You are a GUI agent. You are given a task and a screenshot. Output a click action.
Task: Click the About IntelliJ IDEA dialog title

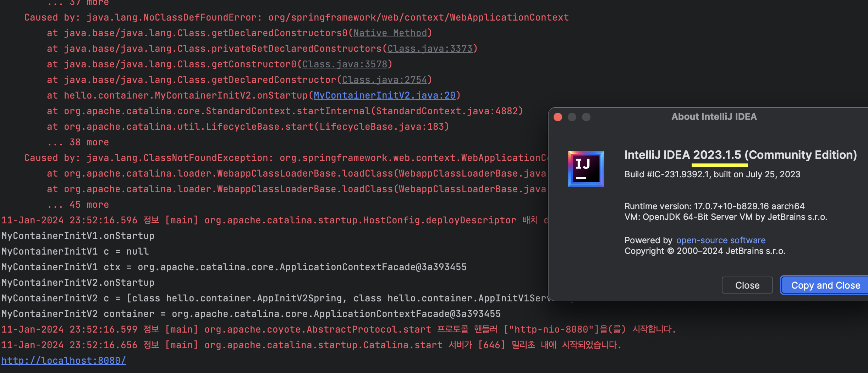click(x=714, y=117)
